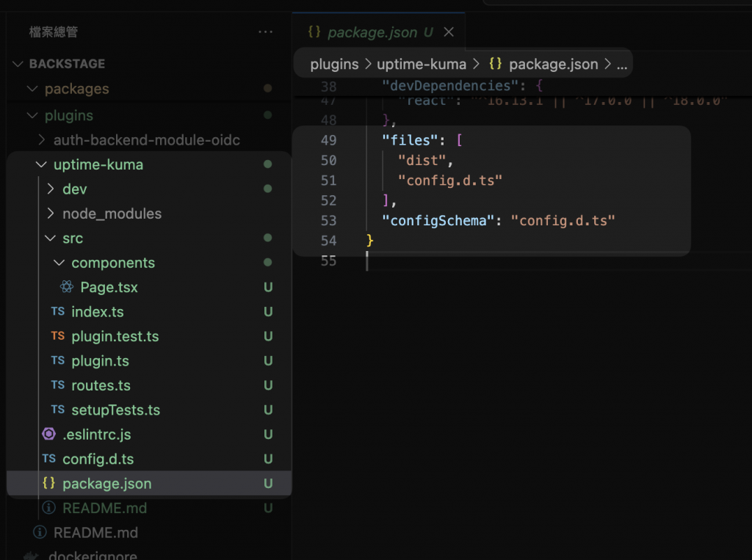Click the TS icon beside index.ts
This screenshot has width=752, height=560.
pyautogui.click(x=57, y=312)
